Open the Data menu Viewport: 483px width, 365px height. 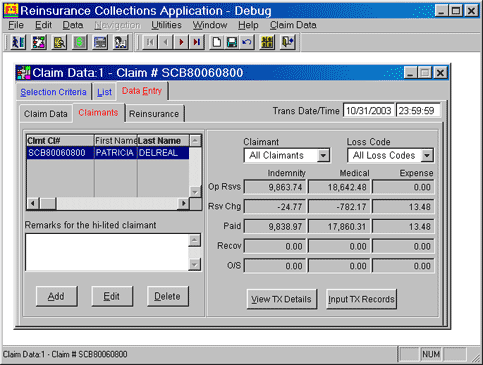[73, 25]
